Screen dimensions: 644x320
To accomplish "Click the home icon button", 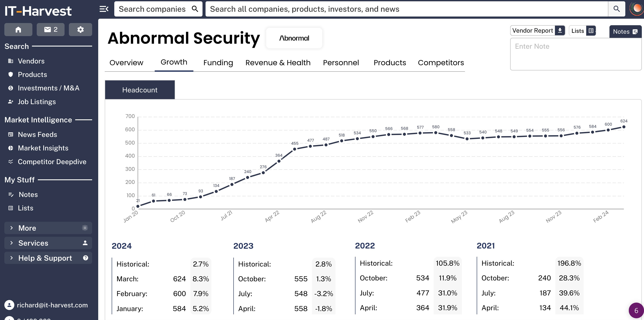I will [x=18, y=30].
